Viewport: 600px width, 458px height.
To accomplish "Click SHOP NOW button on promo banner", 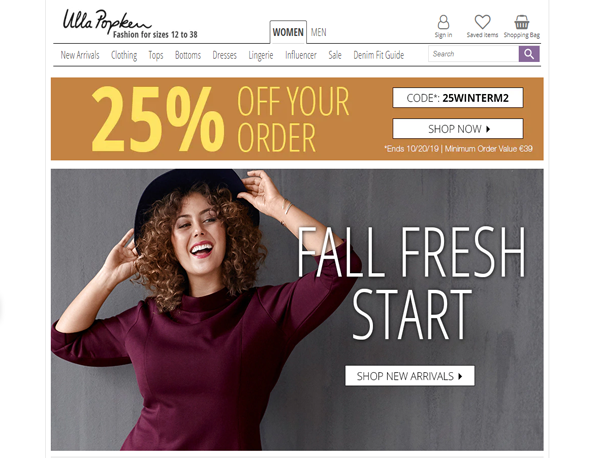I will (x=458, y=129).
